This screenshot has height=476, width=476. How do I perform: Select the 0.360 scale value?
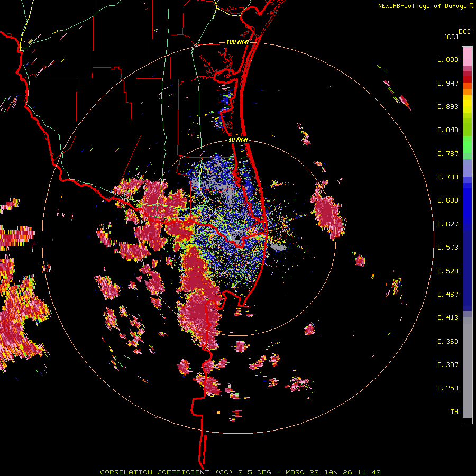click(448, 342)
